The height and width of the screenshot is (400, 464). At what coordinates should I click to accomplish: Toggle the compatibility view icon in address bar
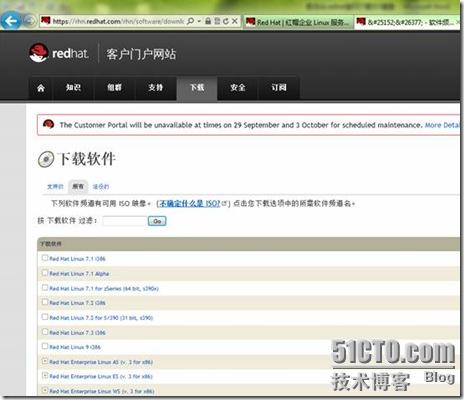click(x=217, y=21)
